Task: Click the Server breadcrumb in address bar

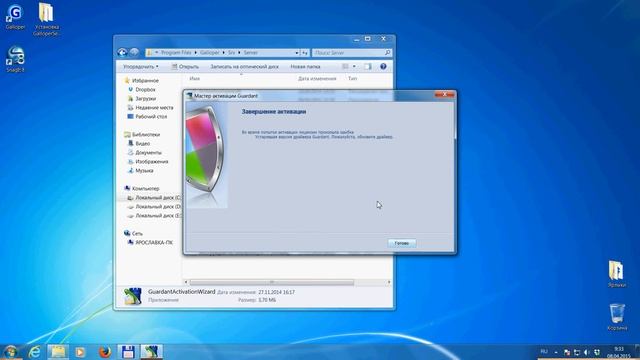Action: (x=251, y=53)
